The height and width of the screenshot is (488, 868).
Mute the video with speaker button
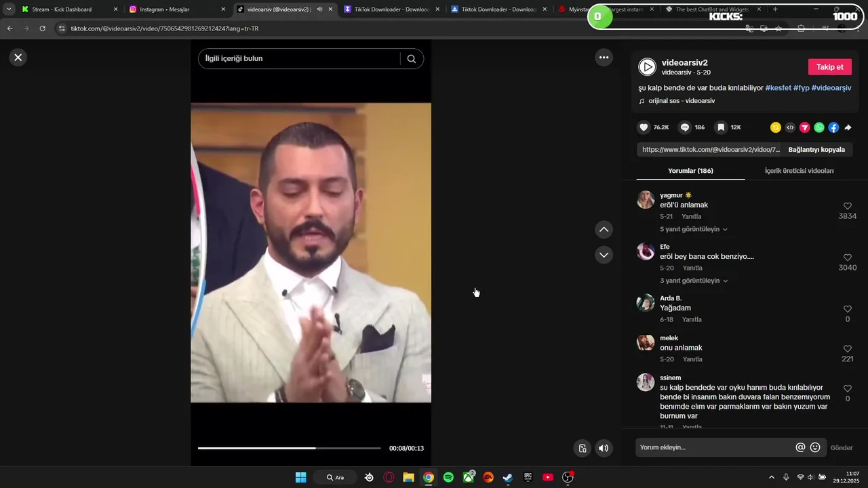point(603,448)
